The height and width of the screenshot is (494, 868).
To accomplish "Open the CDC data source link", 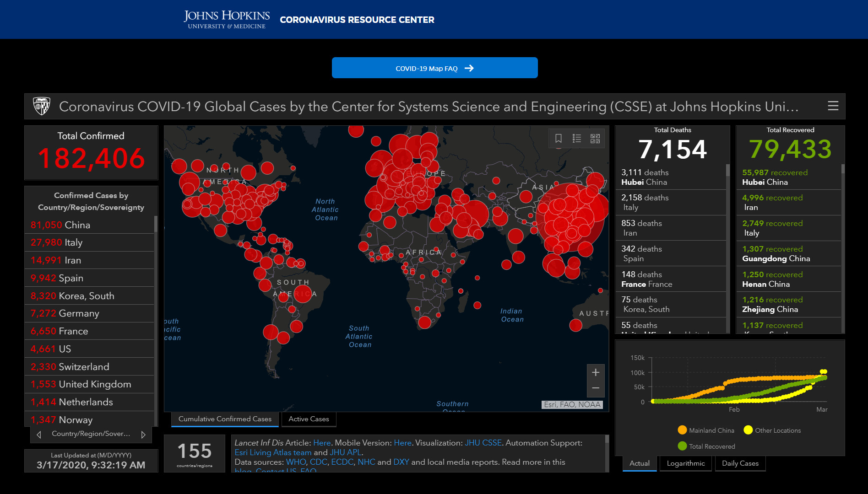I will pyautogui.click(x=318, y=462).
